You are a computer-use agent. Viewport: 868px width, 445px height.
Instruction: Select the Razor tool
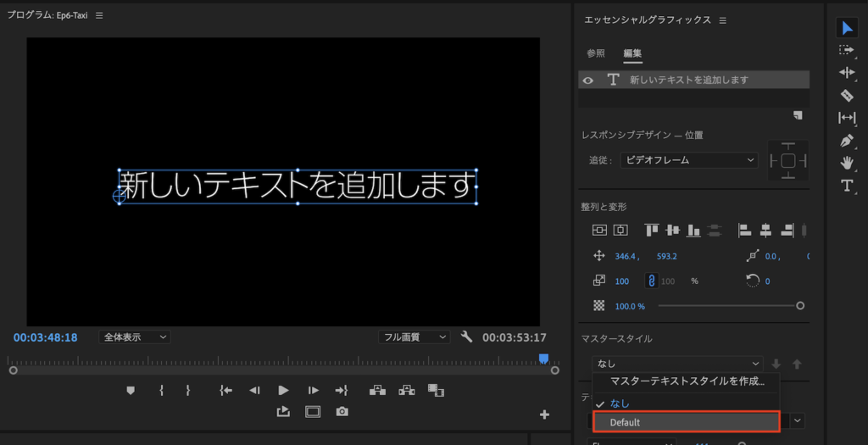[x=847, y=95]
